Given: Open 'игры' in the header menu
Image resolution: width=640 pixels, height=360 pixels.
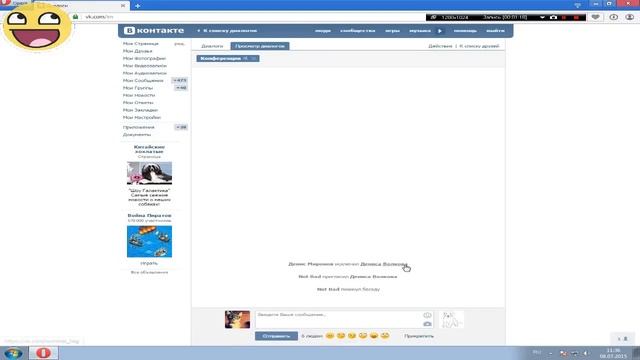Looking at the screenshot, I should 392,31.
